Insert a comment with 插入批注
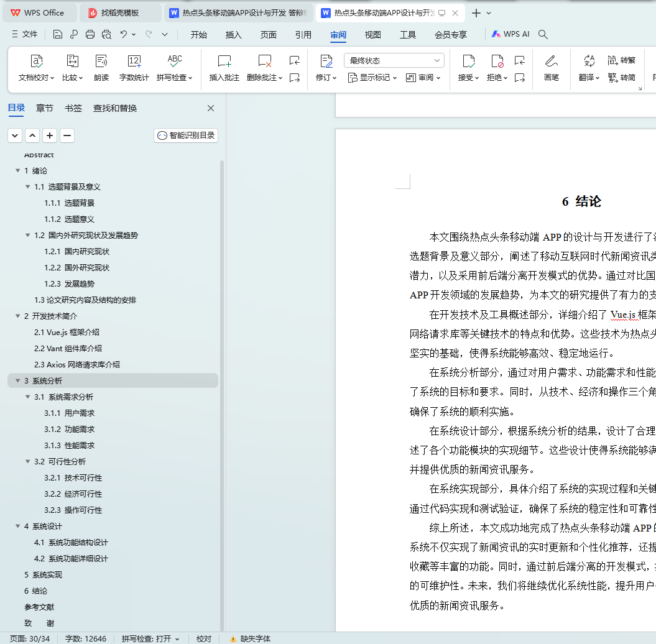Image resolution: width=656 pixels, height=644 pixels. [x=224, y=68]
